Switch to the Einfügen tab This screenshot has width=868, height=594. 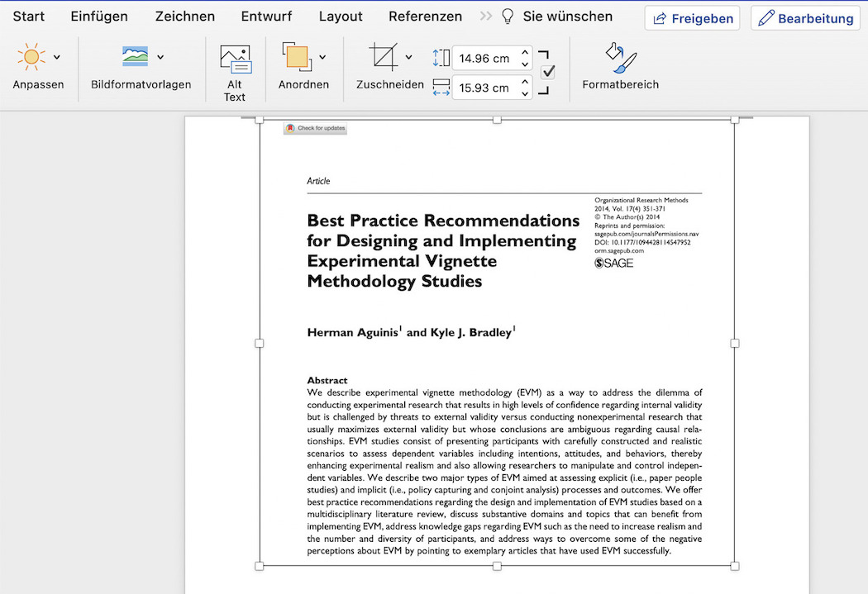99,17
